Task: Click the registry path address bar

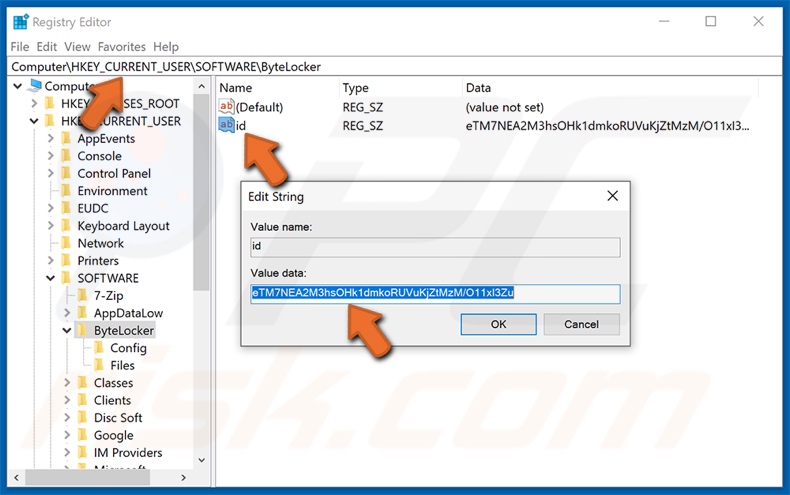Action: coord(394,67)
